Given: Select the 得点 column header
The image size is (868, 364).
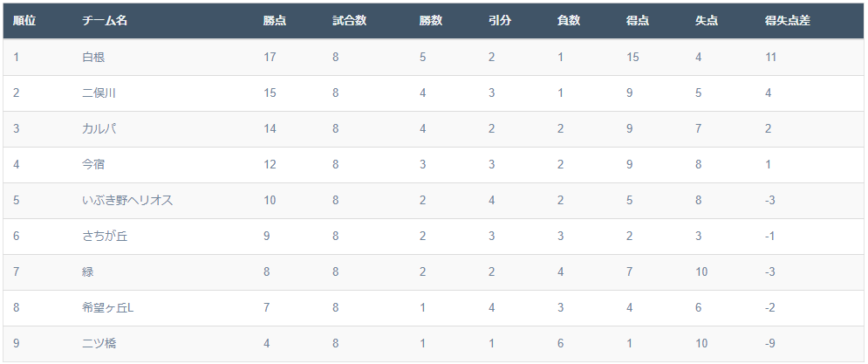Looking at the screenshot, I should coord(638,21).
